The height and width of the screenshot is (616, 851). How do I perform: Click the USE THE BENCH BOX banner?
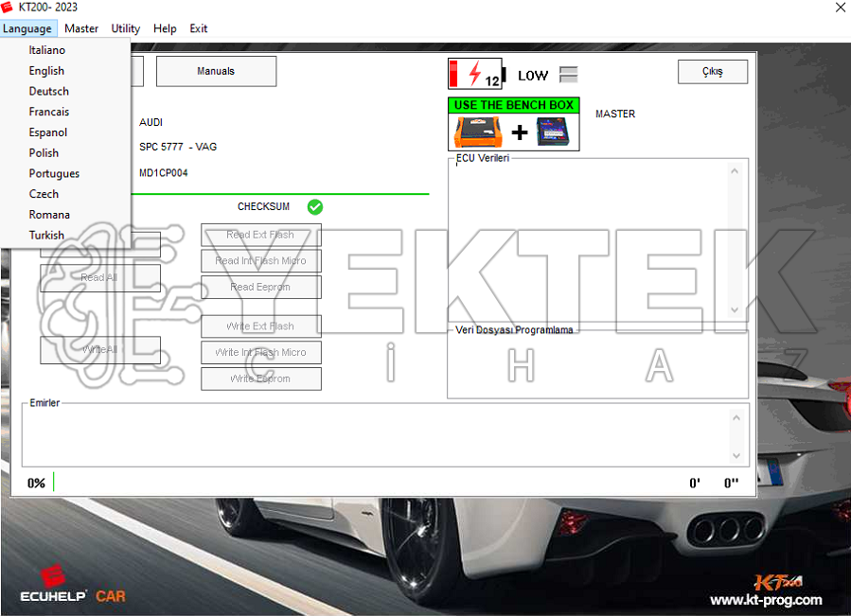(514, 105)
